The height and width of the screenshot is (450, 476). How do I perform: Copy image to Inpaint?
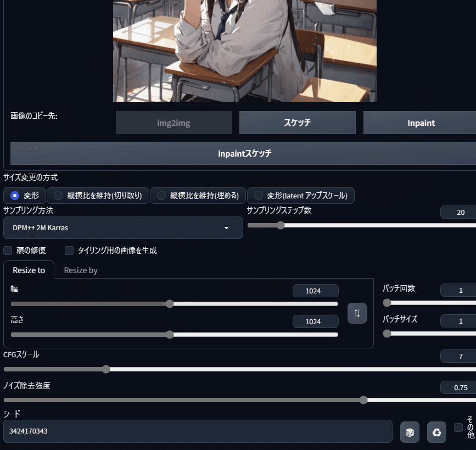tap(421, 123)
